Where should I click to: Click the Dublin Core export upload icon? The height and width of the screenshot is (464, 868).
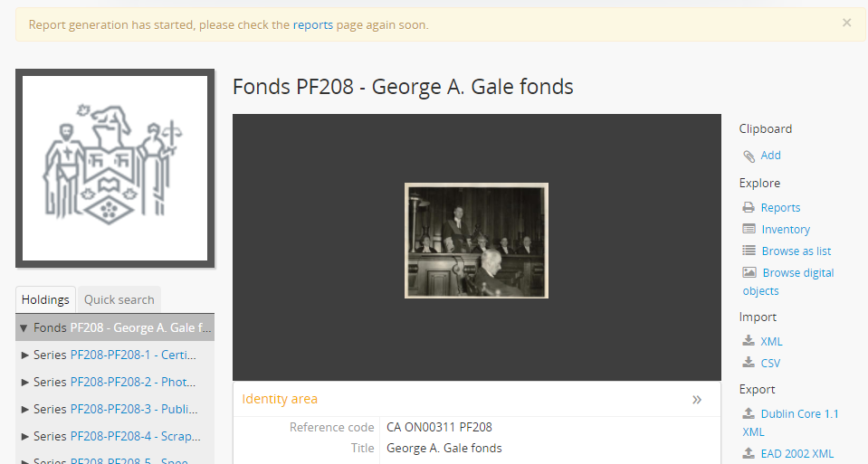click(x=749, y=413)
